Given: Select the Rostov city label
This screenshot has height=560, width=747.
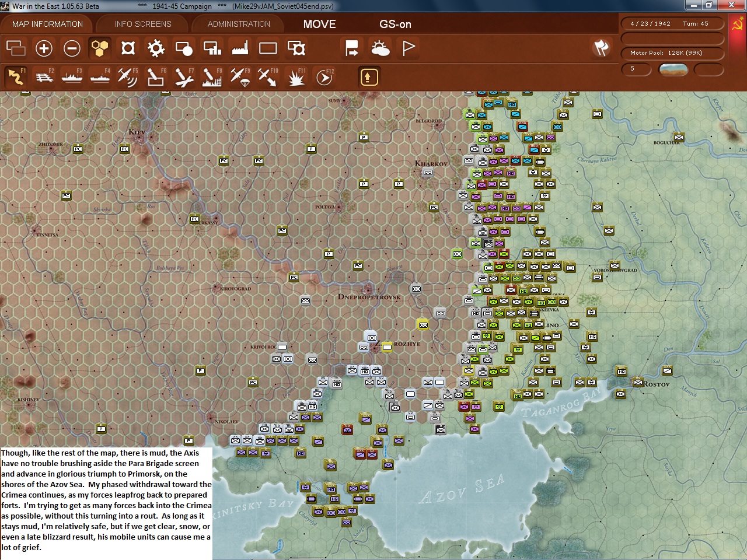Looking at the screenshot, I should 657,384.
